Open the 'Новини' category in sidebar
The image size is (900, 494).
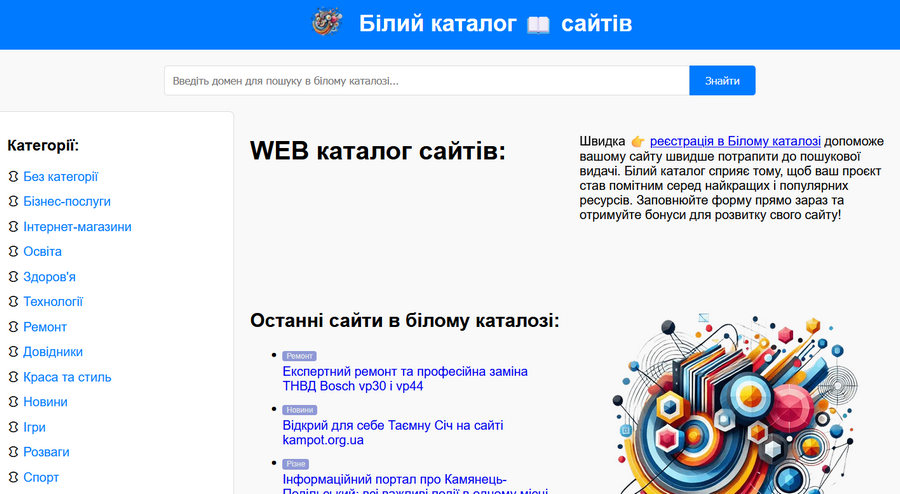pos(45,402)
